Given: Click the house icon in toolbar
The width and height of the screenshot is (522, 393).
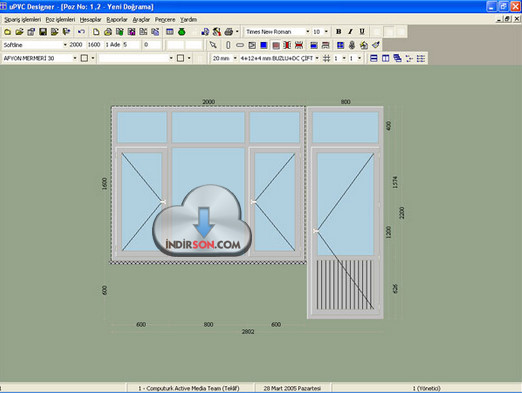Looking at the screenshot, I should pos(364,45).
